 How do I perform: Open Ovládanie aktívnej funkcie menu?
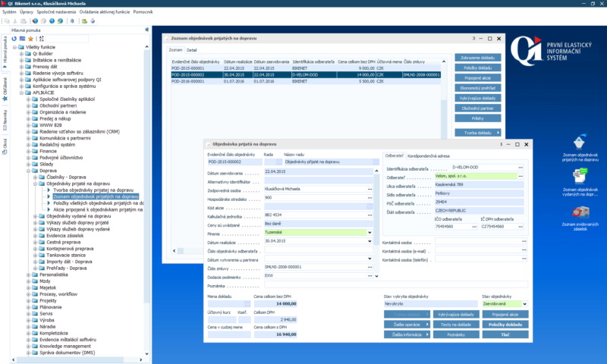[x=105, y=12]
